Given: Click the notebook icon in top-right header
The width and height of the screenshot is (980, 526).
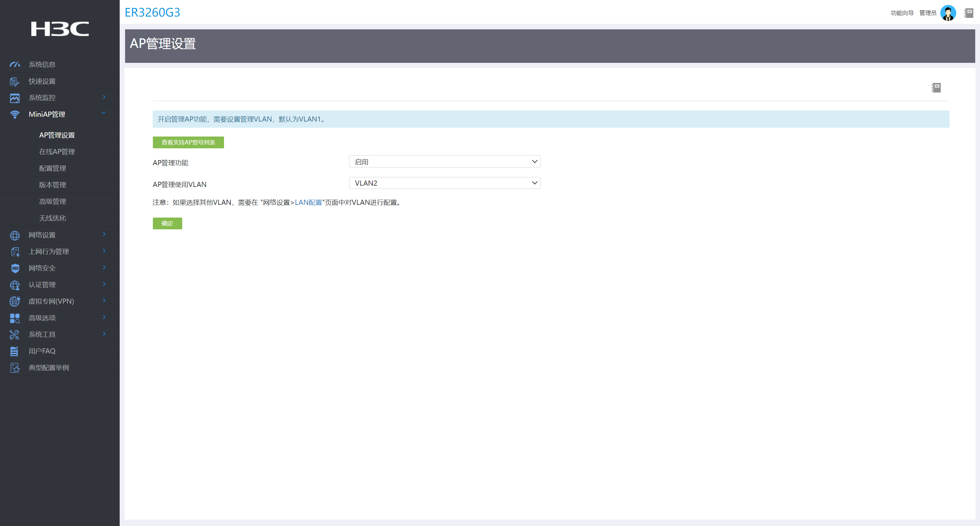Looking at the screenshot, I should pyautogui.click(x=969, y=13).
